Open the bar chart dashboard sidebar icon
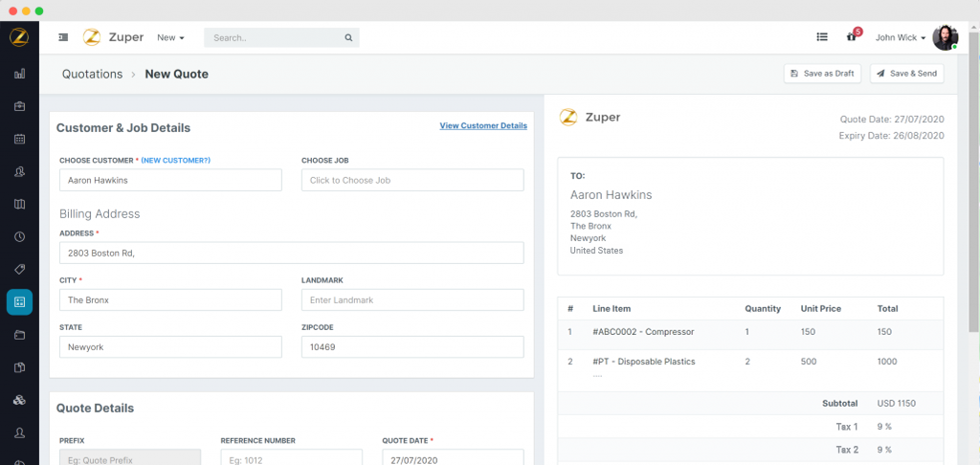 (19, 74)
